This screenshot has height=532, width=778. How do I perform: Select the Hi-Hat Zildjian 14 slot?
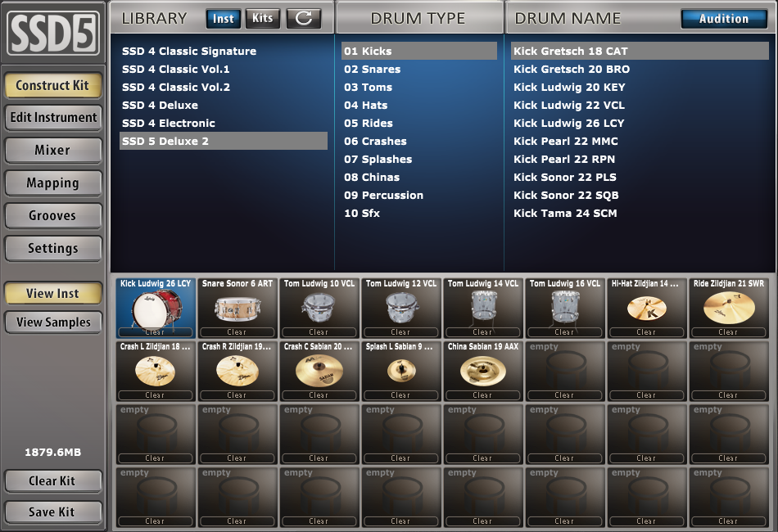pos(646,308)
